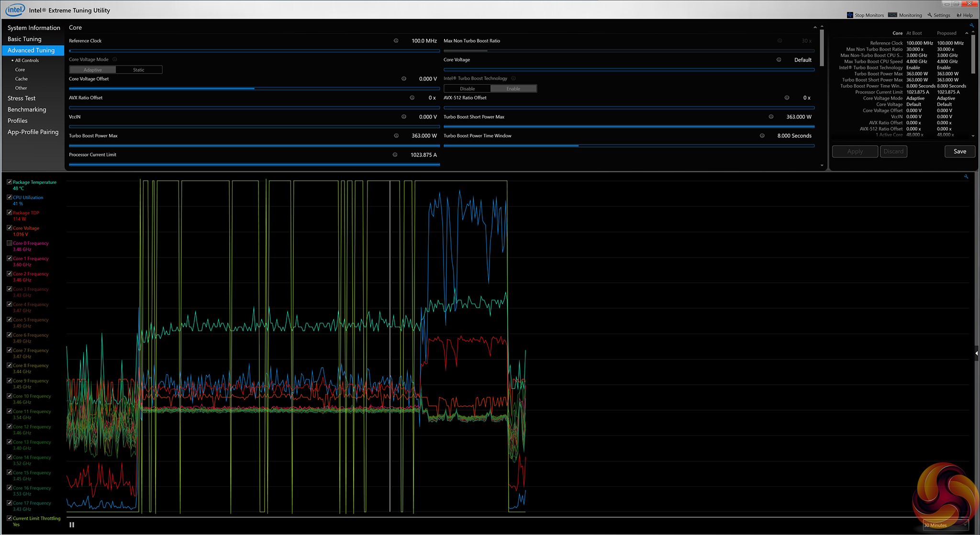Click info icon next to Turbo Boost Power Max
This screenshot has width=980, height=535.
click(x=396, y=136)
